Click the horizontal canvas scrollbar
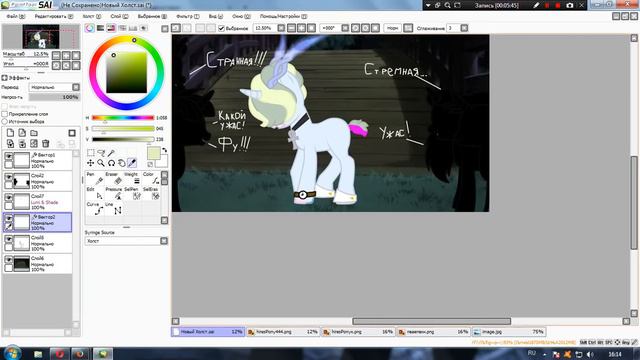This screenshot has width=640, height=360. pos(431,321)
